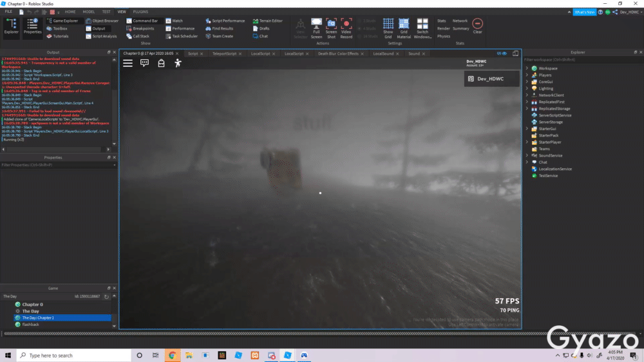Expand StarterPlayer in Explorer

(x=527, y=142)
